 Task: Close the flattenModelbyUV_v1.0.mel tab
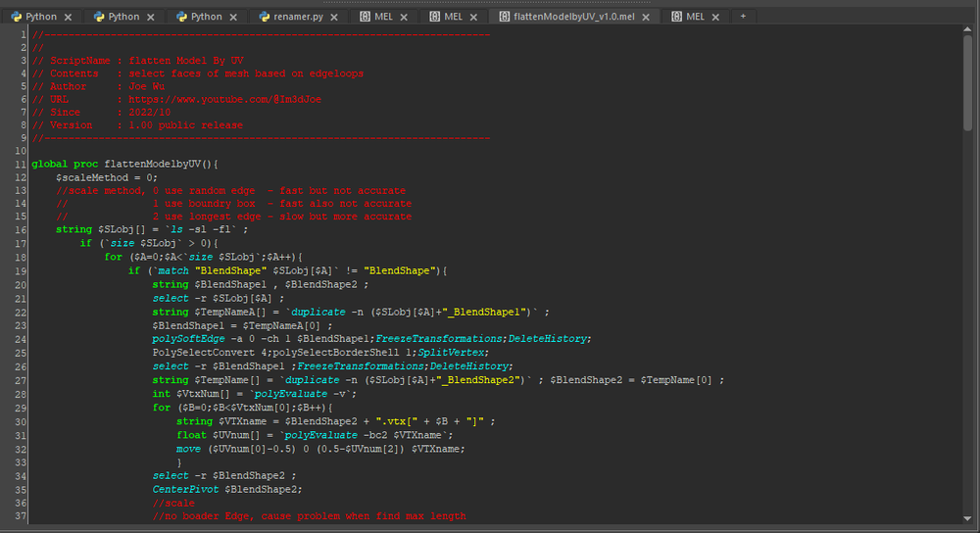coord(646,17)
